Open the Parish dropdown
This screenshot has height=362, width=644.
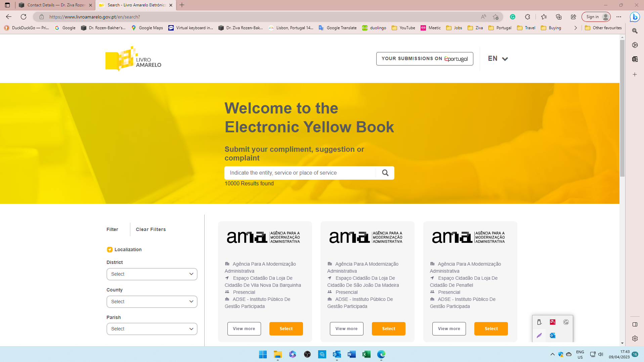click(x=152, y=329)
